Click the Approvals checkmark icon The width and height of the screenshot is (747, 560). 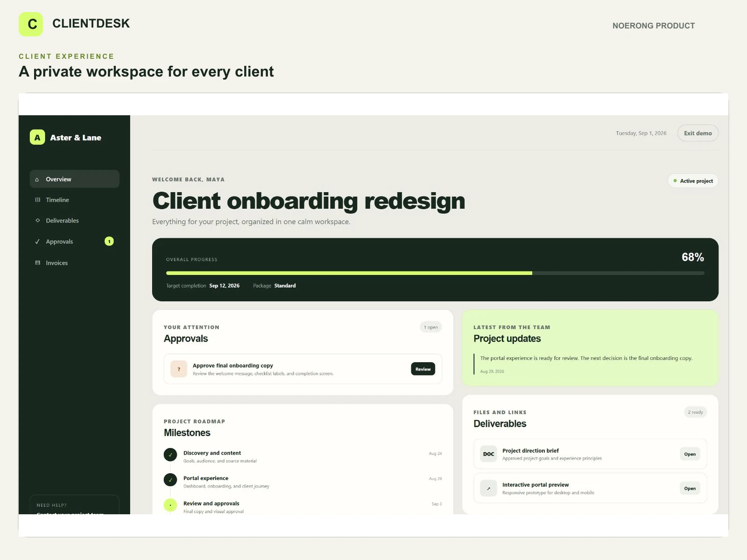click(37, 241)
